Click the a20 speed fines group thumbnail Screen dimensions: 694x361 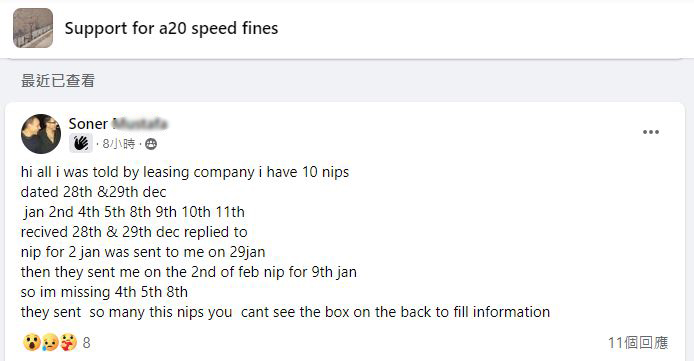33,28
